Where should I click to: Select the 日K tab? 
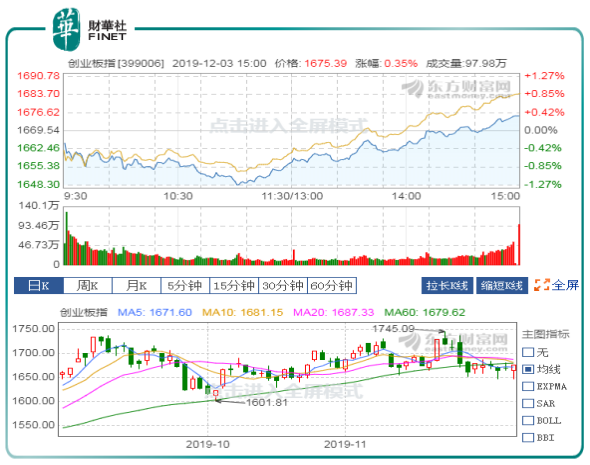[39, 286]
